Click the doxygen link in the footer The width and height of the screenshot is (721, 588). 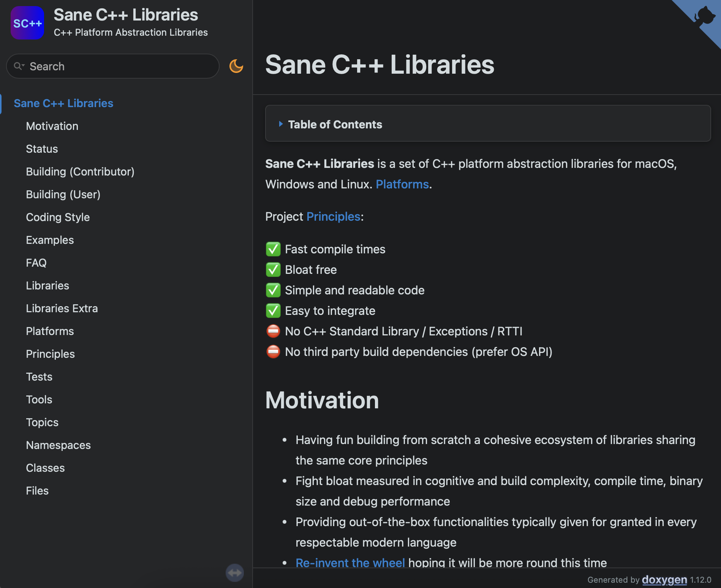[664, 580]
